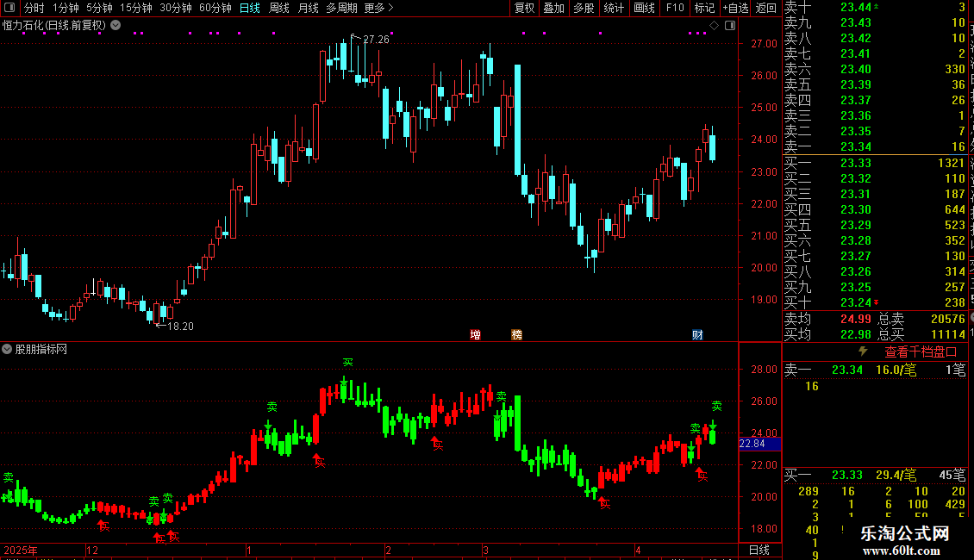Switch to 月线 monthly chart
Viewport: 974px width, 560px height.
click(308, 8)
